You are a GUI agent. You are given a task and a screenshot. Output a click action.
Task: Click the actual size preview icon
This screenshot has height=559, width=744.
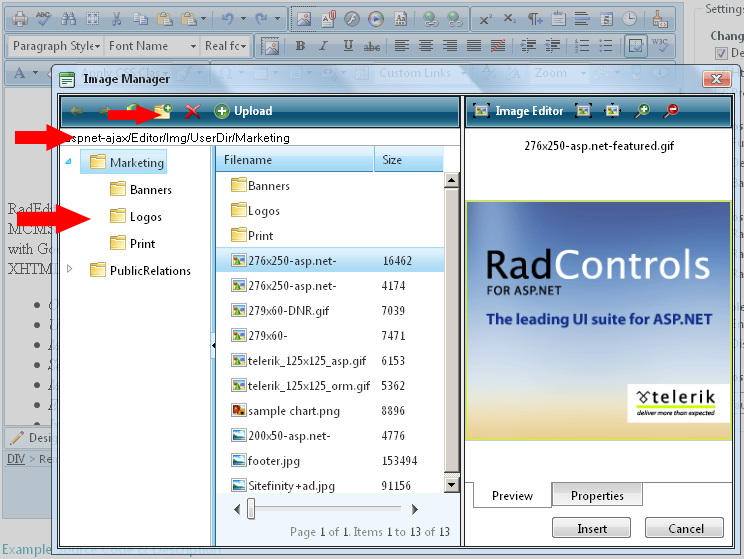[612, 111]
